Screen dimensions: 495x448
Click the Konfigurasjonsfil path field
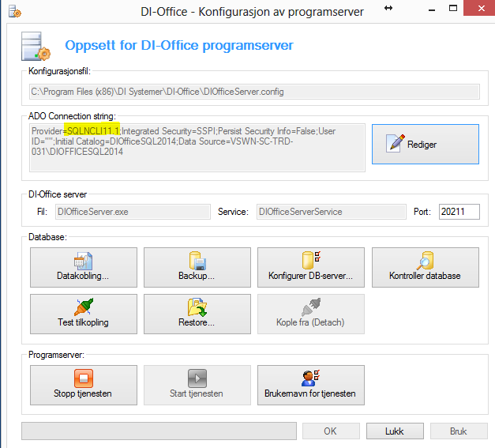(254, 92)
